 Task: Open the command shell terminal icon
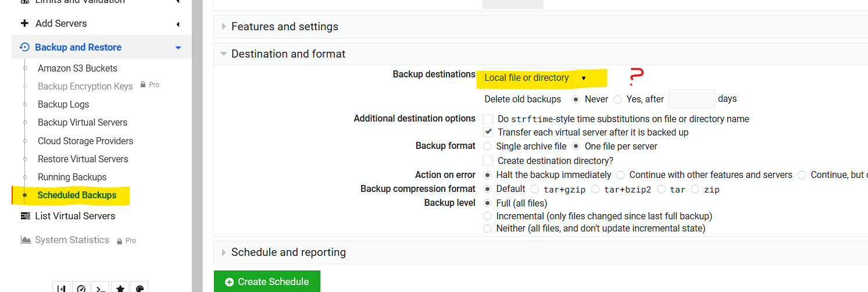click(x=101, y=288)
